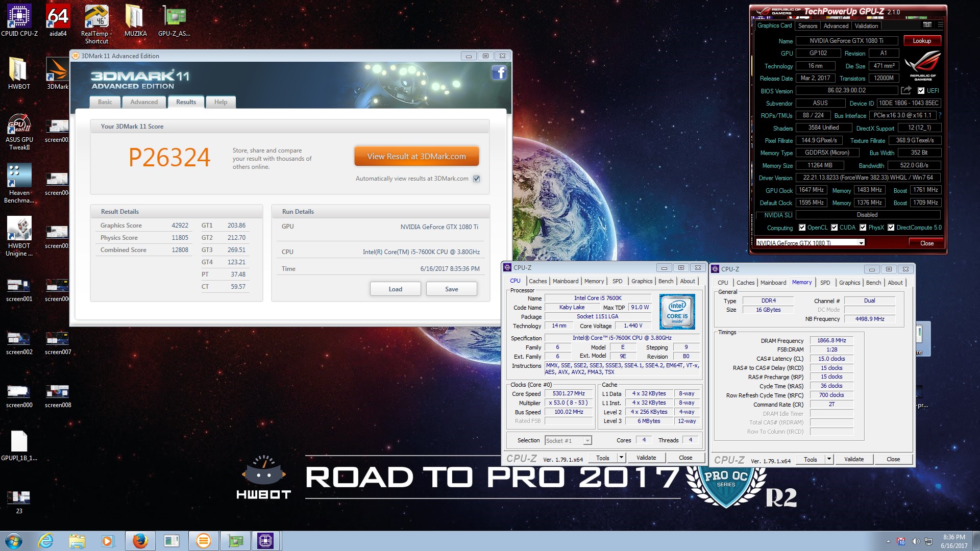This screenshot has width=980, height=551.
Task: Open the HWBOT Unigine desktop icon
Action: tap(19, 236)
